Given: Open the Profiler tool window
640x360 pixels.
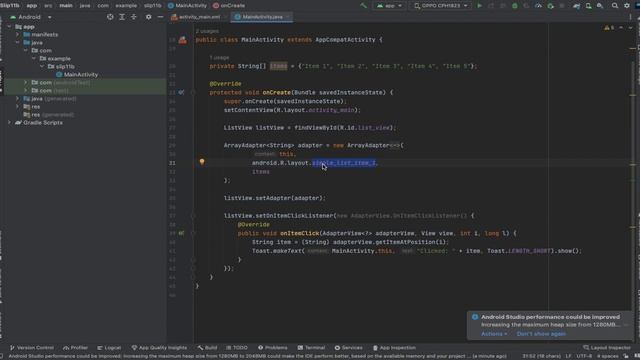Looking at the screenshot, I should click(x=76, y=348).
